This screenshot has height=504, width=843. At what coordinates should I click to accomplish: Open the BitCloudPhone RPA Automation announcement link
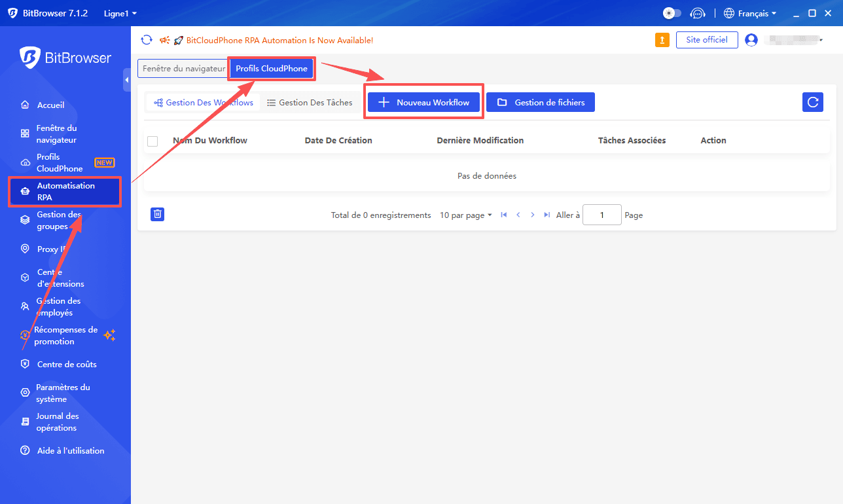[x=280, y=41]
